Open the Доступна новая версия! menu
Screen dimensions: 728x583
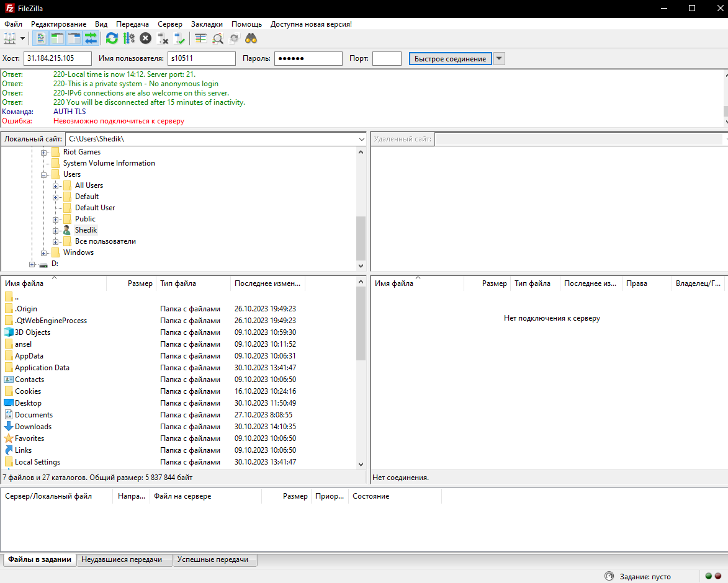coord(311,24)
